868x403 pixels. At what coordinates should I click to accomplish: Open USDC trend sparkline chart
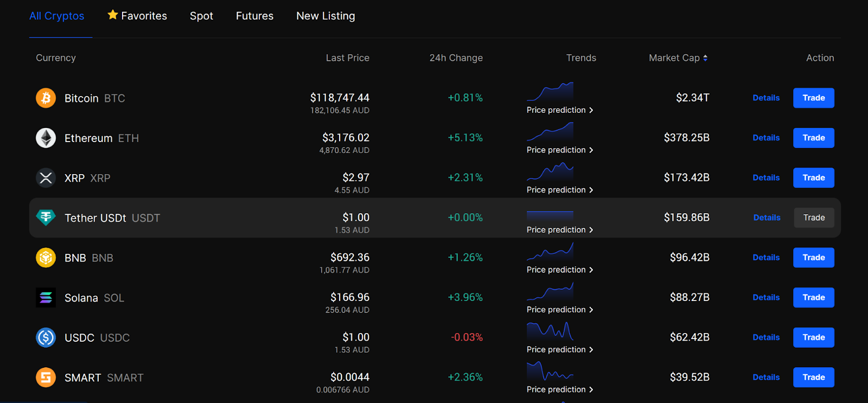coord(550,331)
